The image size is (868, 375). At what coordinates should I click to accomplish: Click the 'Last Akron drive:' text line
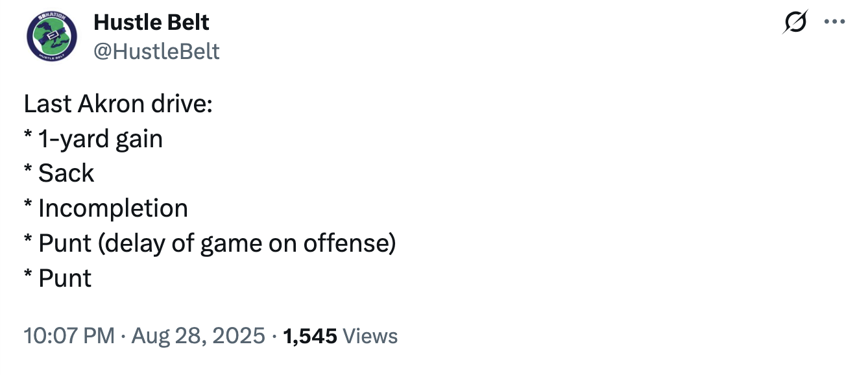118,103
